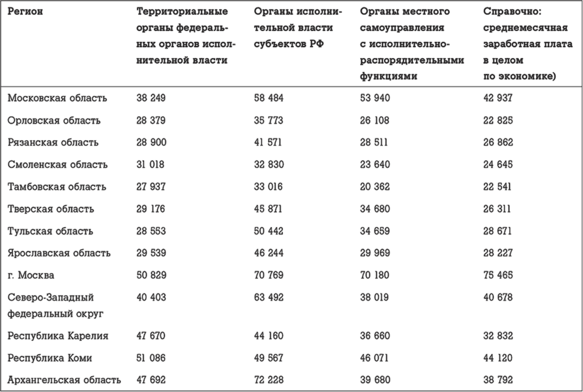
Task: Click the value 72 228 for Архангельская область
Action: coord(269,380)
